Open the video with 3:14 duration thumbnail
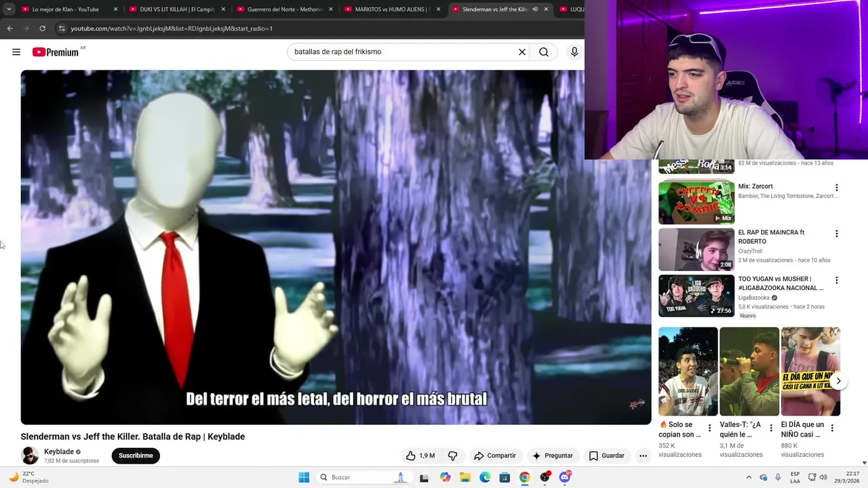The image size is (868, 488). pos(696,167)
